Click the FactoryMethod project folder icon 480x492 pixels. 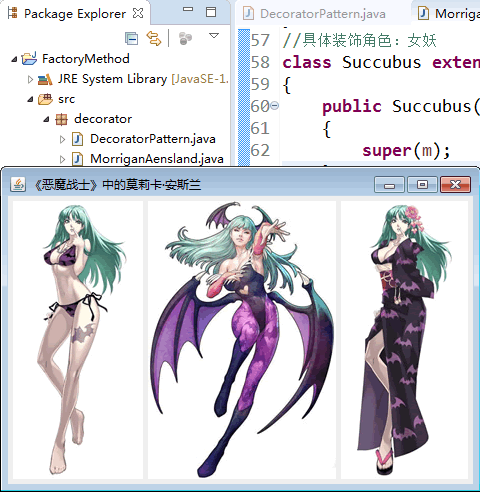tap(29, 58)
